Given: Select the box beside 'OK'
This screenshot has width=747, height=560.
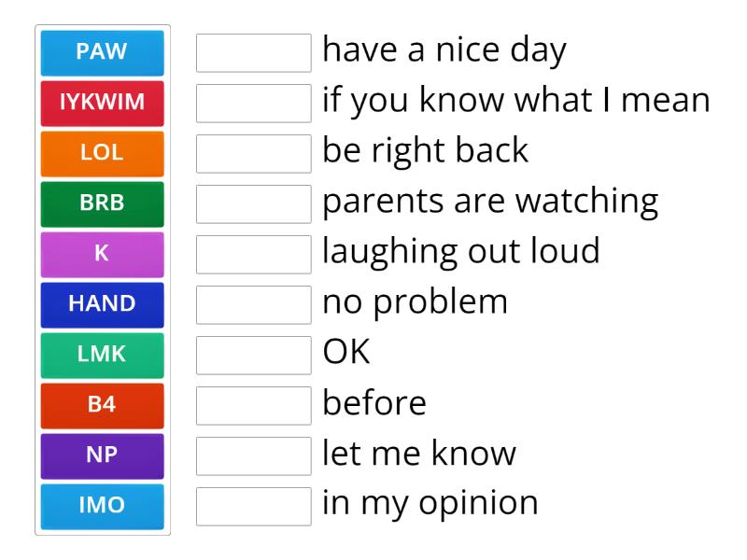Looking at the screenshot, I should (253, 355).
